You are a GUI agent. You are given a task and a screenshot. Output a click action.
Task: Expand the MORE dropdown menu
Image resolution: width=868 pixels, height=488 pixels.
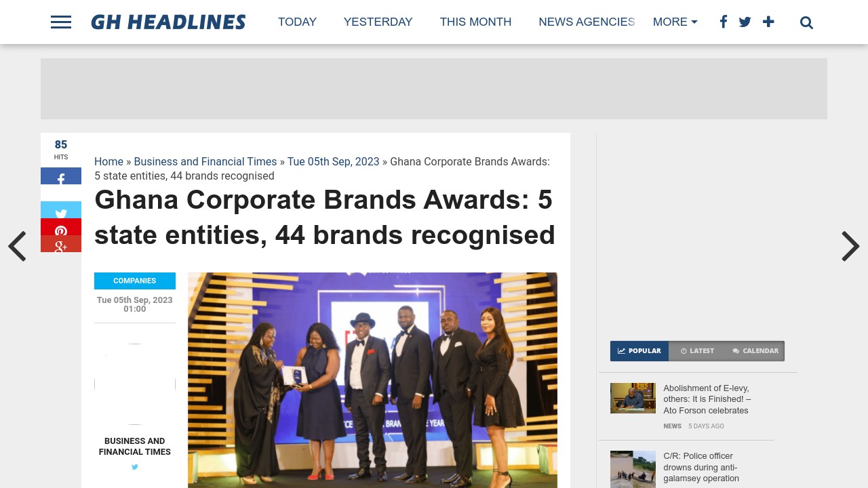(x=675, y=22)
